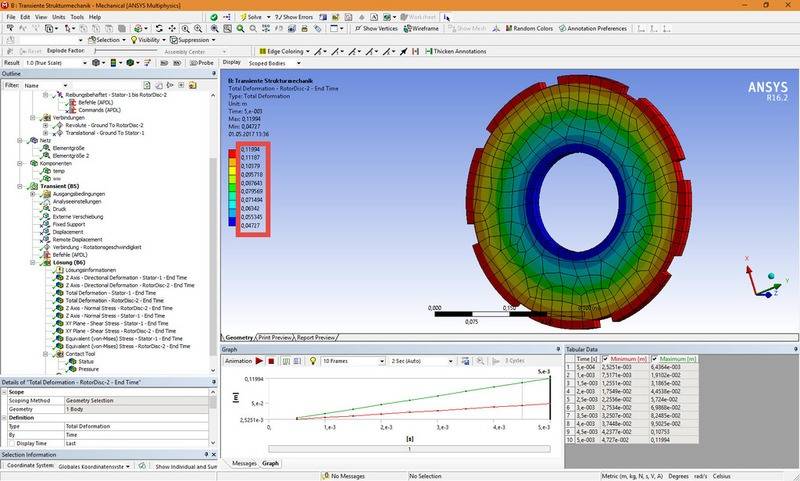This screenshot has height=481, width=800.
Task: Open Annotation Preferences
Action: (x=593, y=29)
